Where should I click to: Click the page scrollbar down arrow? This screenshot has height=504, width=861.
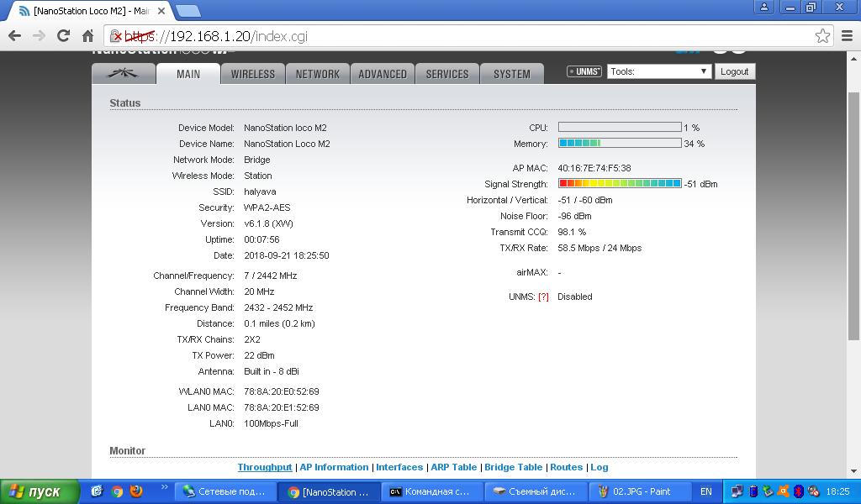click(x=853, y=470)
